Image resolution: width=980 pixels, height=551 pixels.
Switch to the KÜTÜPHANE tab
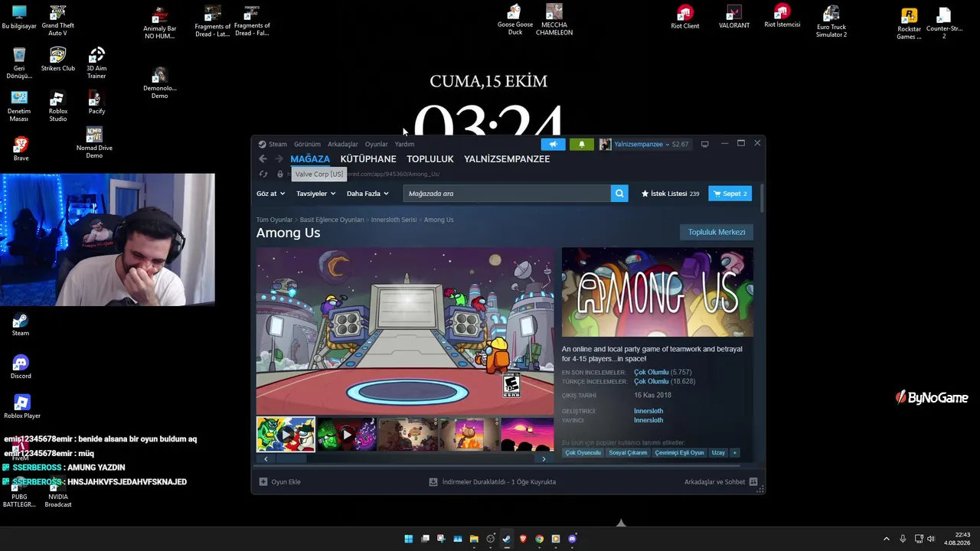368,159
